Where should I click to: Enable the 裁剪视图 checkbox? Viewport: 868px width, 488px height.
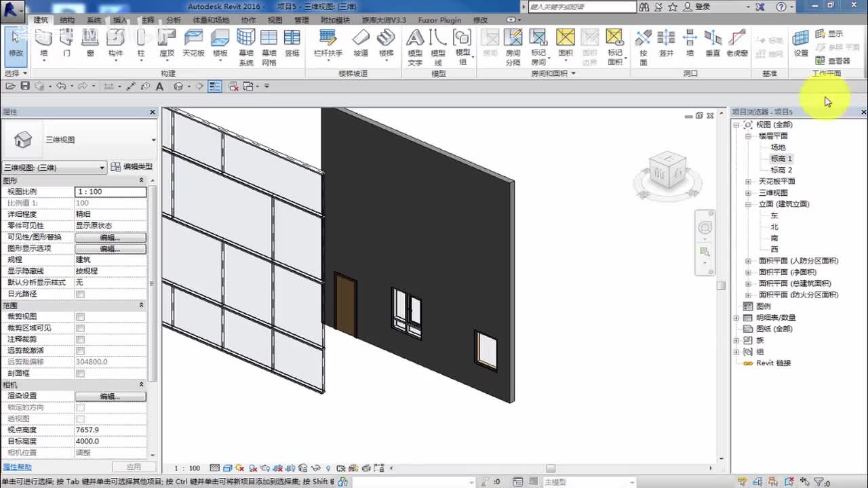point(81,317)
